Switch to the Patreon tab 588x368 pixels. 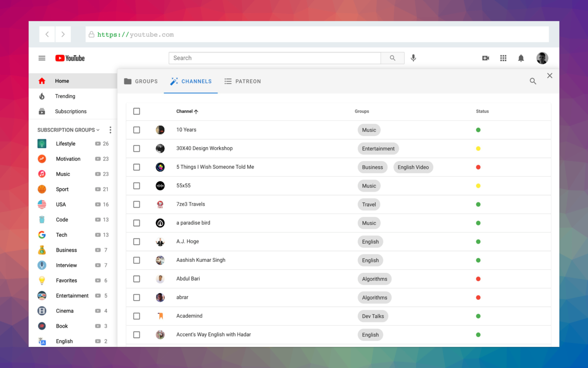tap(243, 81)
